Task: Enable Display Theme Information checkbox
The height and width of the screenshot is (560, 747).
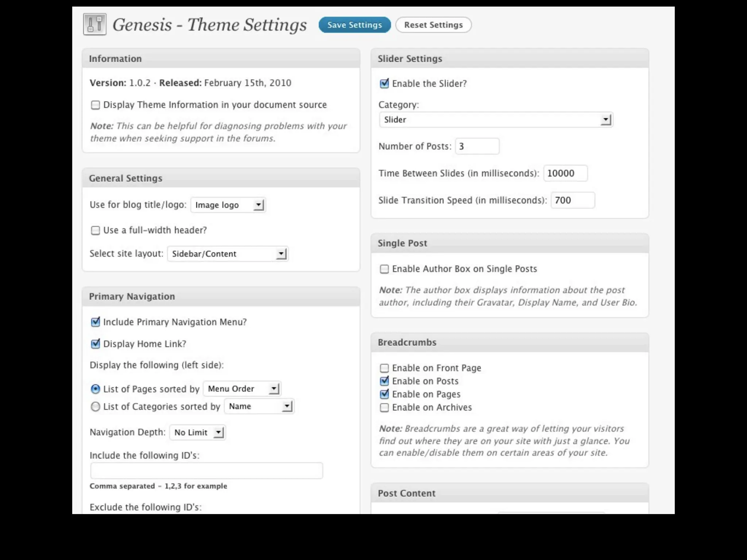Action: (95, 105)
